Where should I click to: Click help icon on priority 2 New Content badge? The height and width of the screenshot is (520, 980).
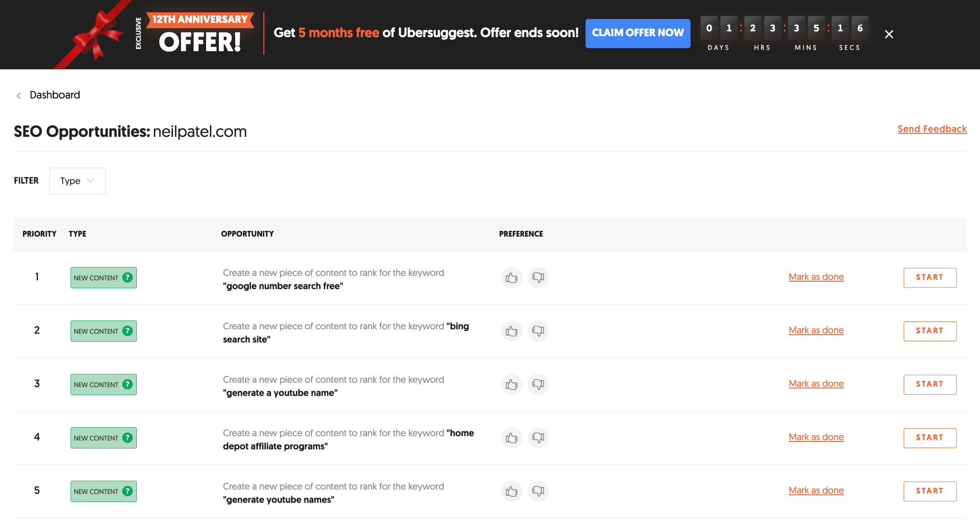pos(128,331)
